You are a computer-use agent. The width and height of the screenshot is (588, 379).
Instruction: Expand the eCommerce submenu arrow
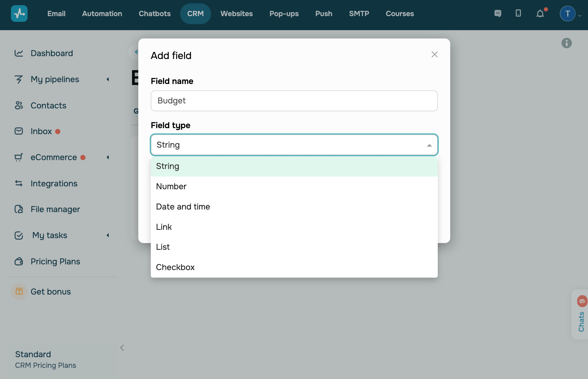[x=108, y=157]
